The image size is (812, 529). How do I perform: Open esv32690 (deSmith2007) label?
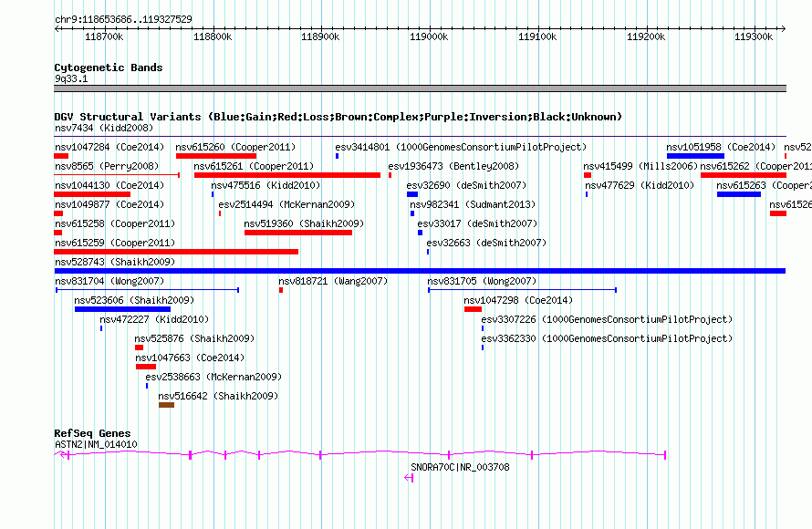(x=466, y=185)
